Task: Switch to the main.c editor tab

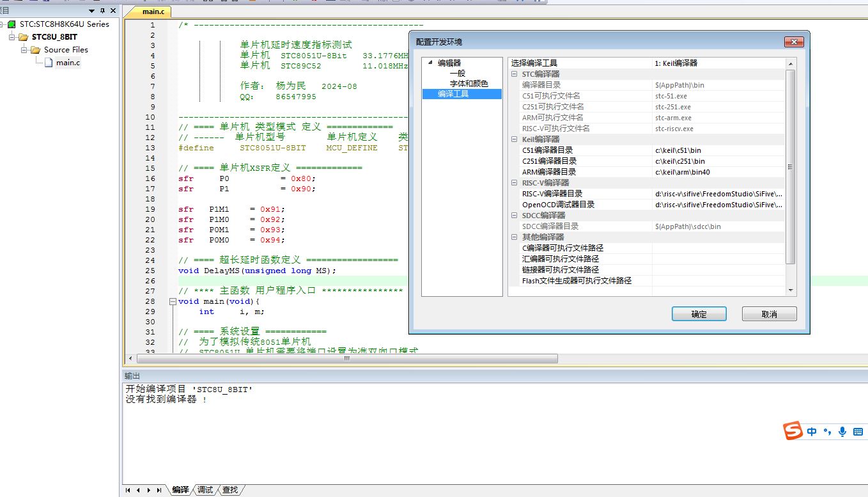Action: point(153,12)
